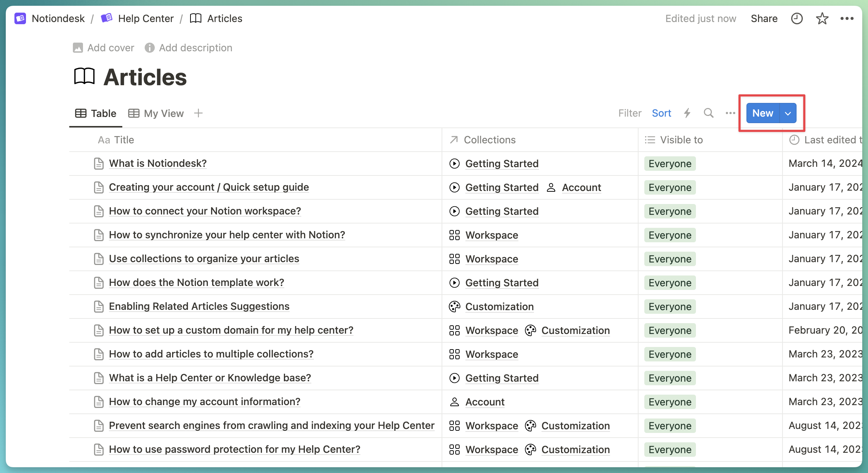Open the Collections column header
The height and width of the screenshot is (473, 868).
pyautogui.click(x=540, y=140)
